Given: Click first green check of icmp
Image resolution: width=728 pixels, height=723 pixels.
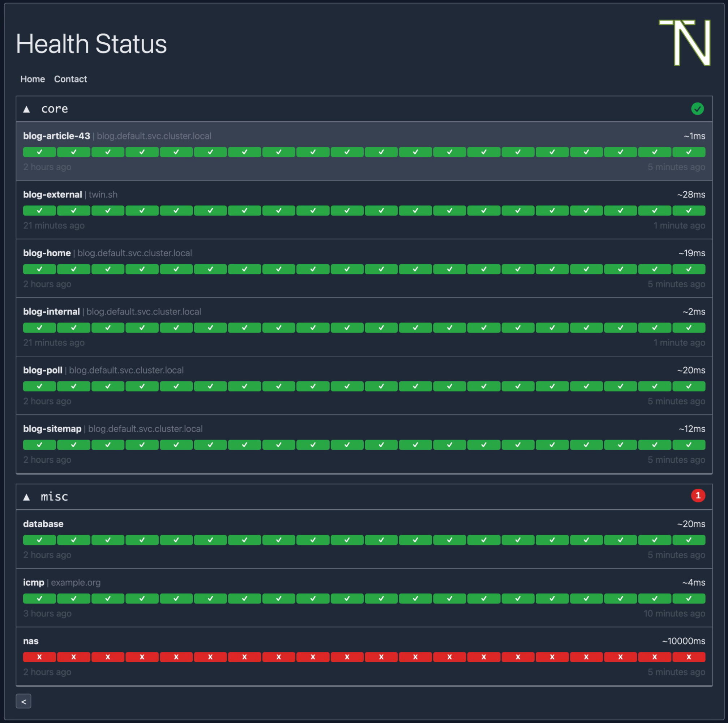Looking at the screenshot, I should (x=39, y=599).
